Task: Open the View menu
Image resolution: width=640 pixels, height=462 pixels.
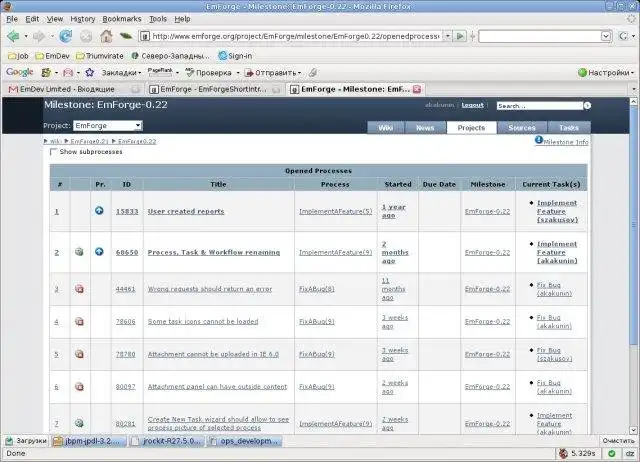Action: click(x=55, y=19)
